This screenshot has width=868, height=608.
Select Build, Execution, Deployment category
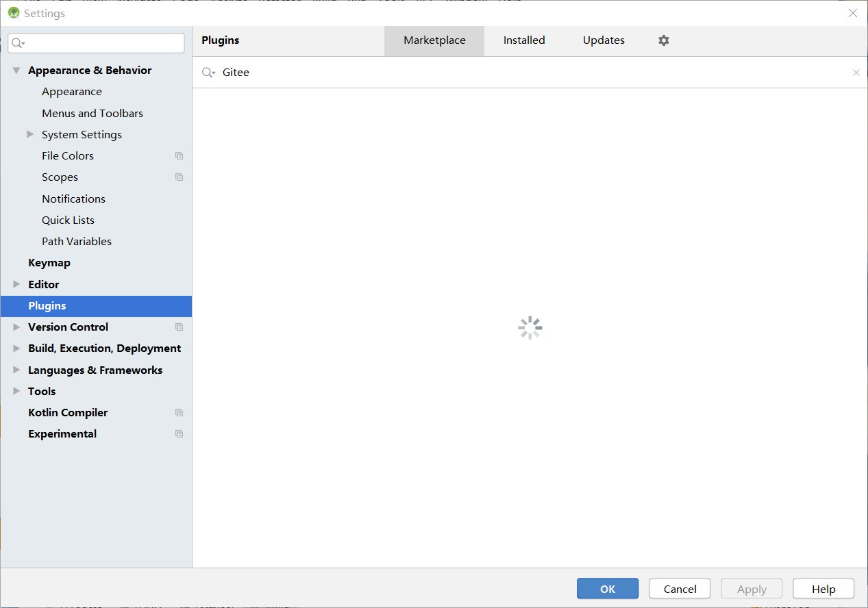(x=104, y=349)
